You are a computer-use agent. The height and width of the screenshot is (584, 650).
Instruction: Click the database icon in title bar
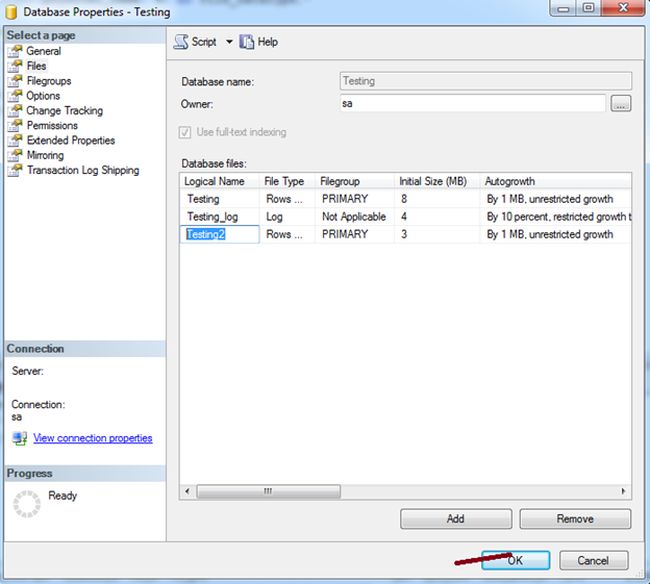tap(11, 12)
